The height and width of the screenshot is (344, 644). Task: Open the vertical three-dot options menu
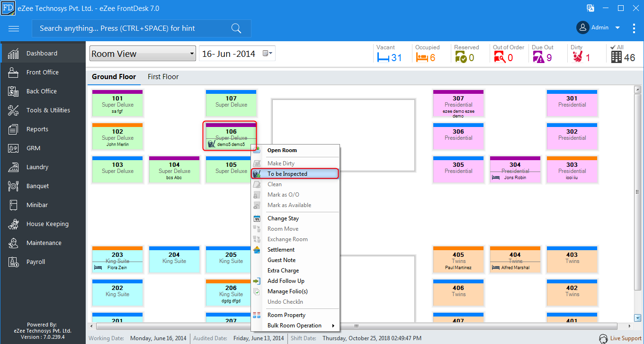(x=634, y=28)
